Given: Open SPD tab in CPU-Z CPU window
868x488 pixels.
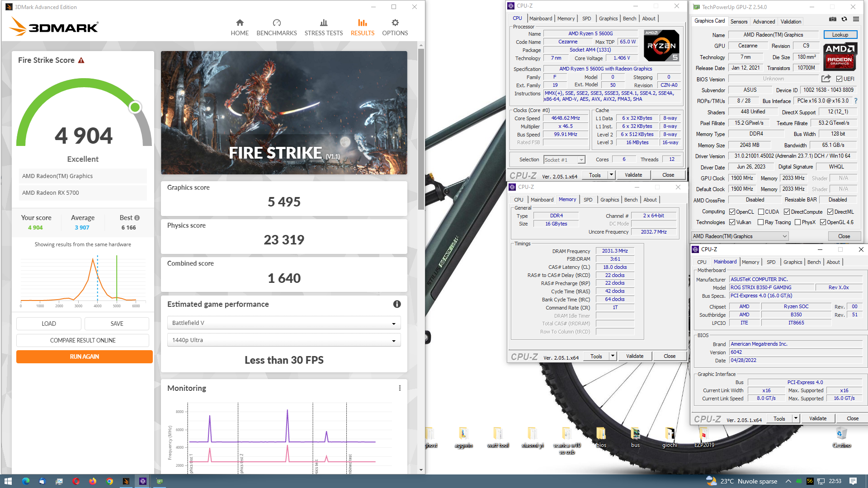Looking at the screenshot, I should (586, 19).
